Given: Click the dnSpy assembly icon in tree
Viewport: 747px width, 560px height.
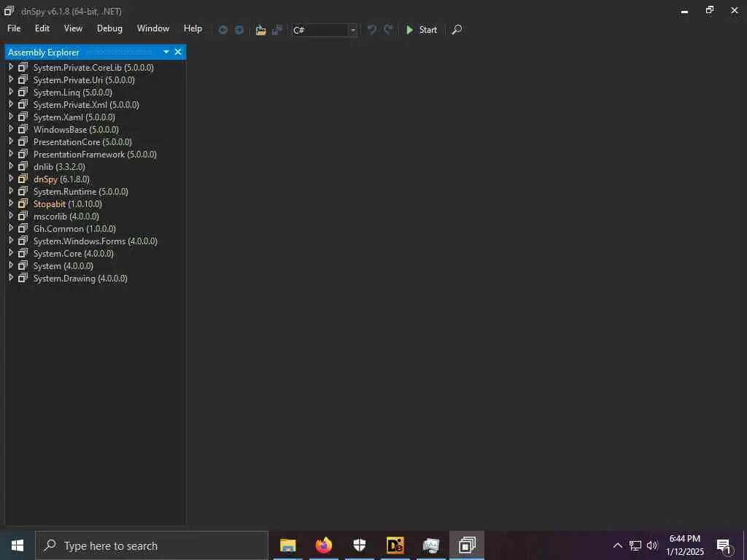Looking at the screenshot, I should pos(23,179).
